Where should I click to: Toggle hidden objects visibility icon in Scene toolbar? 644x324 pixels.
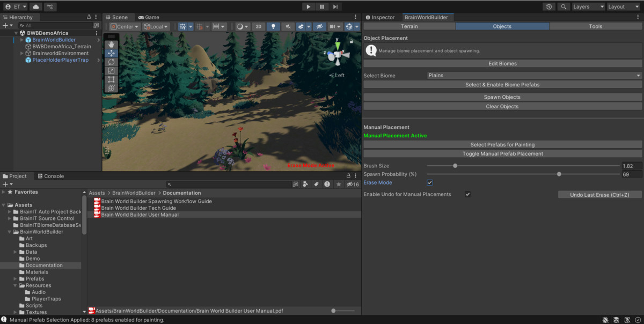319,26
